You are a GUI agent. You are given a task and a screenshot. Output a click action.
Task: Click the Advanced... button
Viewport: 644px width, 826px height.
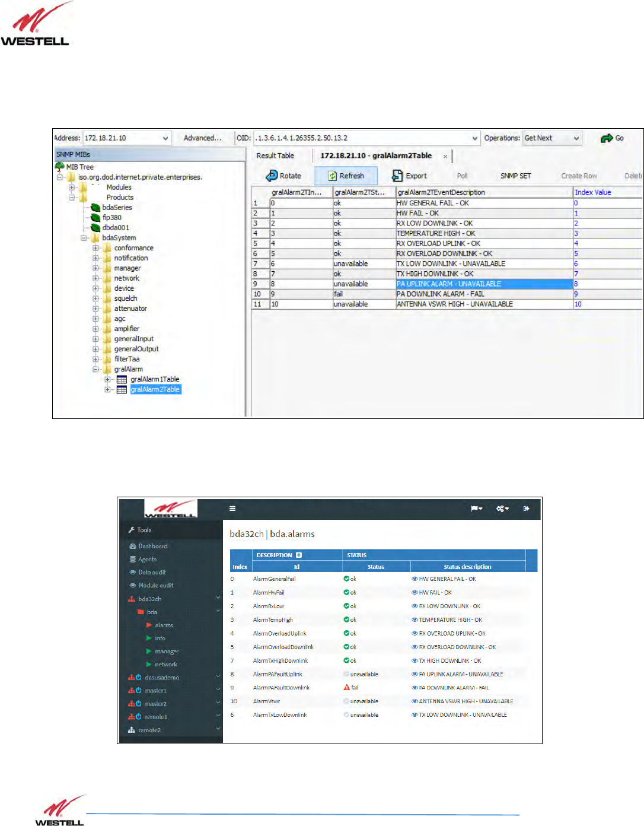click(x=202, y=138)
